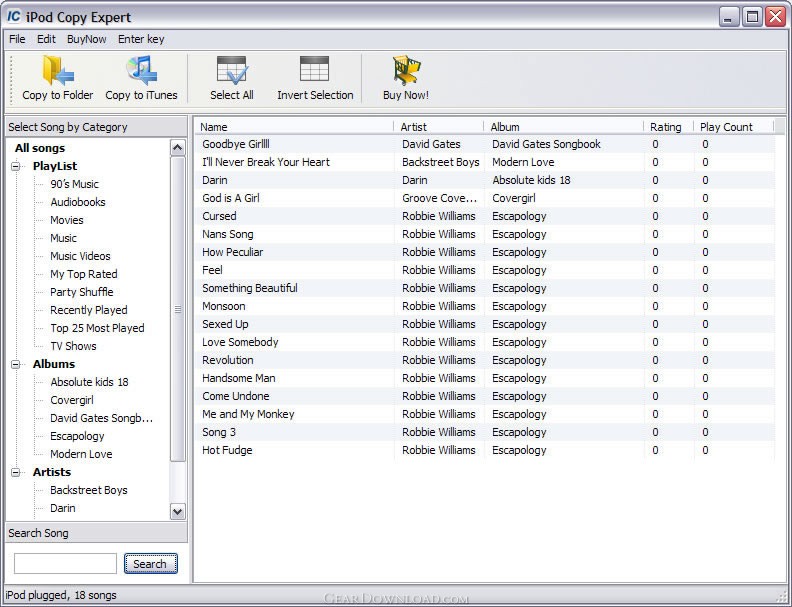Sort by the Album column header
This screenshot has width=792, height=607.
(563, 127)
